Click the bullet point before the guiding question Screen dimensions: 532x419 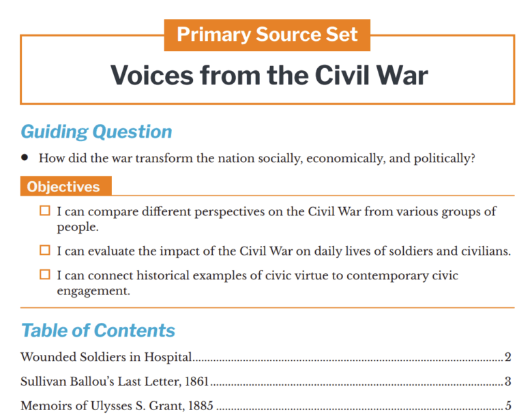(x=25, y=157)
